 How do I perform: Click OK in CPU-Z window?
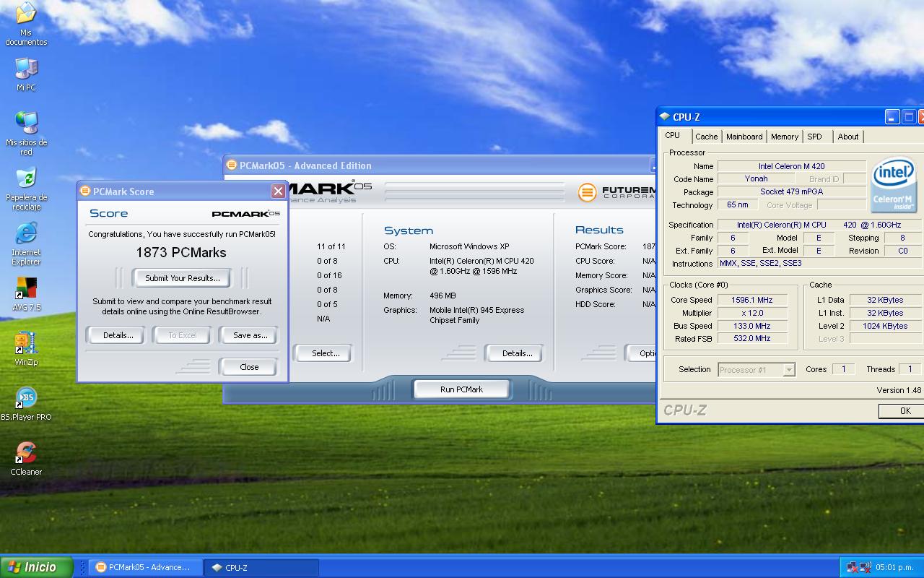(x=901, y=410)
